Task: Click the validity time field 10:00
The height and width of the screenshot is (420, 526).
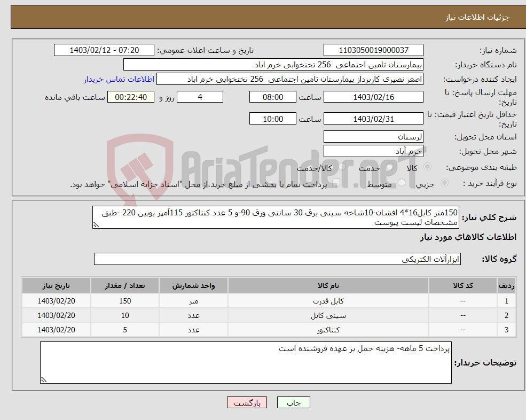Action: pos(273,119)
